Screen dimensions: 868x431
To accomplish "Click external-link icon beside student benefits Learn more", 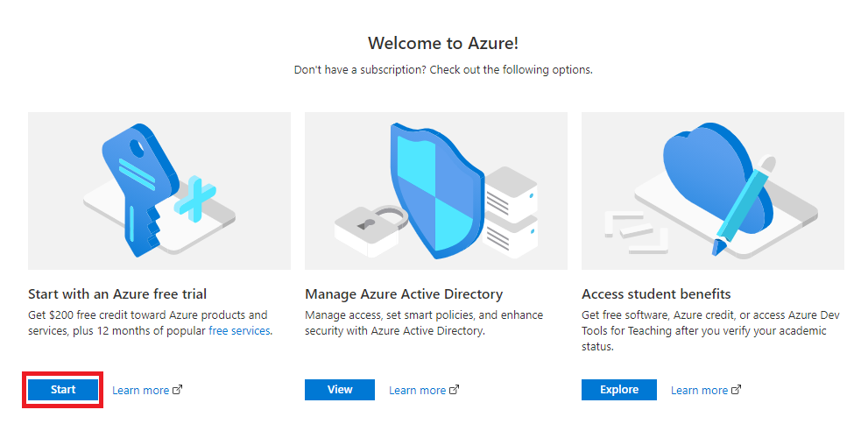I will 737,390.
